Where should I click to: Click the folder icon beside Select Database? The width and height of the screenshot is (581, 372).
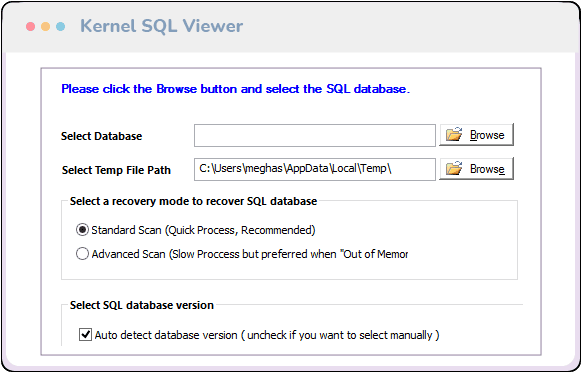click(x=454, y=134)
